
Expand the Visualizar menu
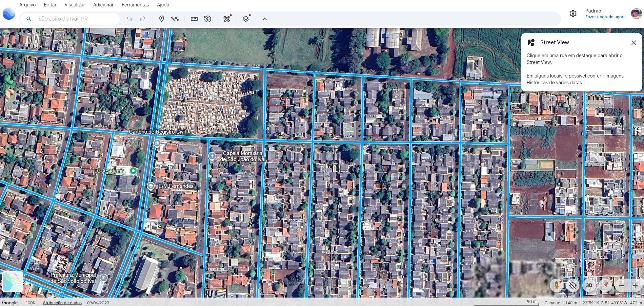pyautogui.click(x=75, y=5)
